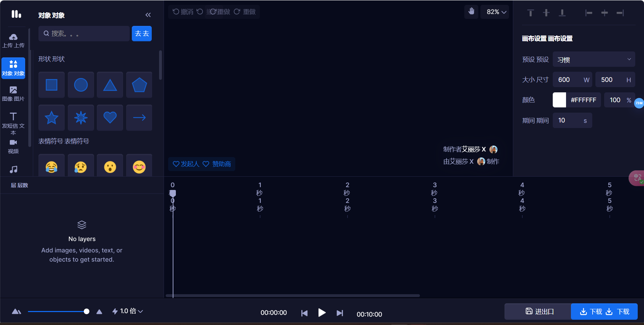Screen dimensions: 644x325
Task: Open the music/audio panel in sidebar
Action: tap(13, 169)
